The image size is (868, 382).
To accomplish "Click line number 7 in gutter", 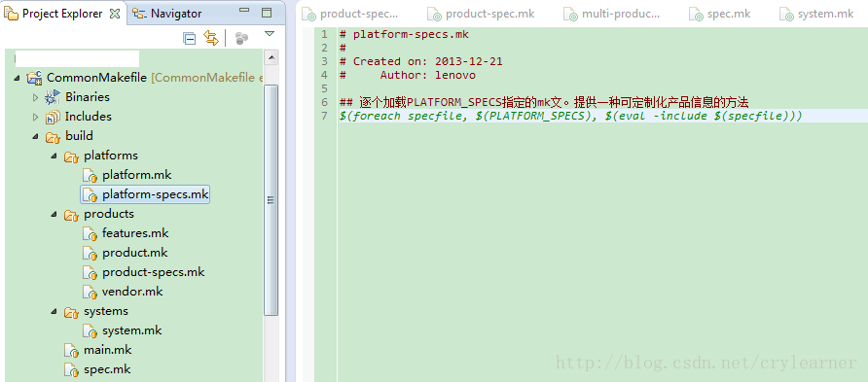I will tap(324, 116).
